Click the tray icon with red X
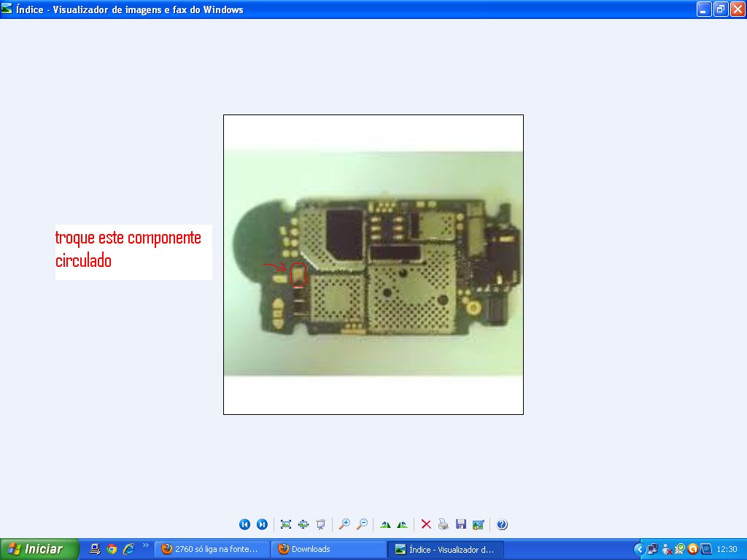This screenshot has width=747, height=560. [x=667, y=550]
